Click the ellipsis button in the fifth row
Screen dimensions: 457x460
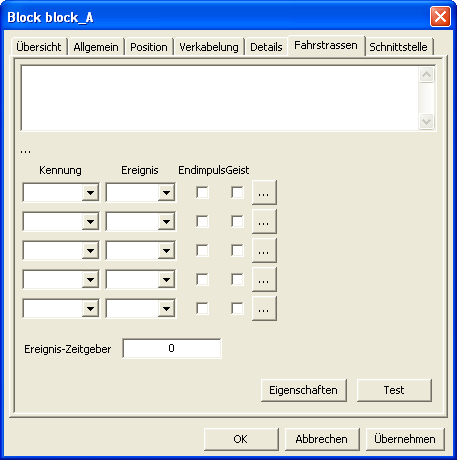pos(264,308)
